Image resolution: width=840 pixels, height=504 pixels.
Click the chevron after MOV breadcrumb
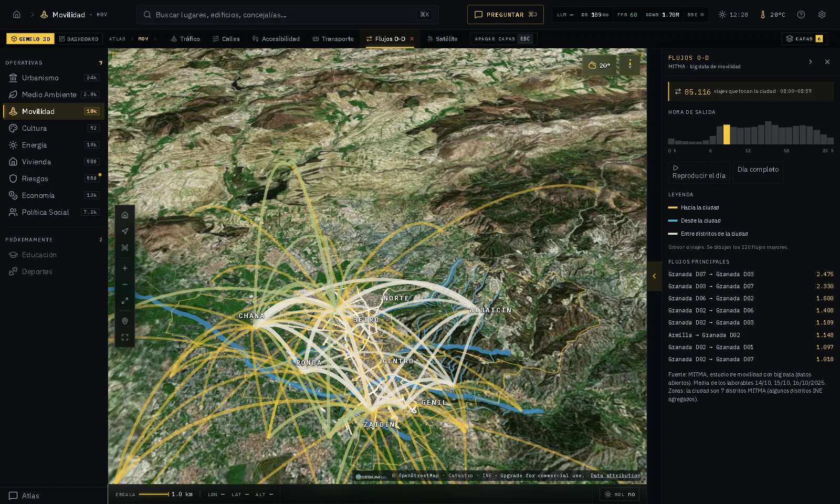(156, 39)
